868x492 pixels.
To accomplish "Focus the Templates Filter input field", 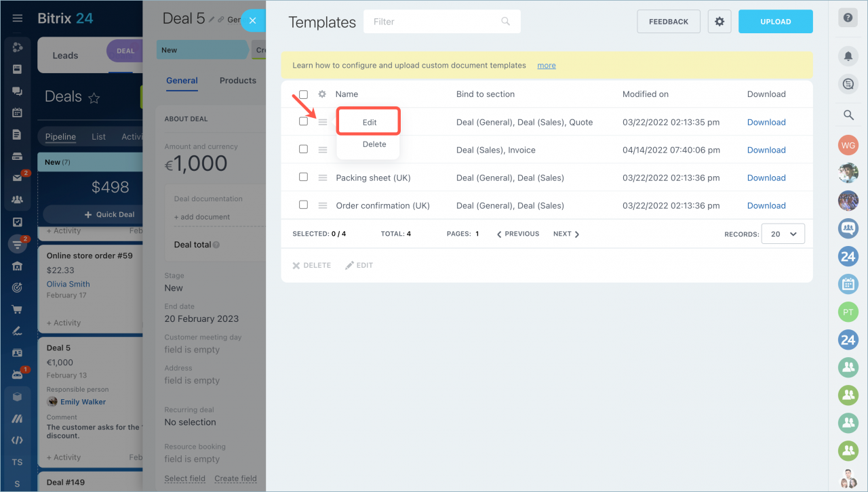I will tap(442, 22).
